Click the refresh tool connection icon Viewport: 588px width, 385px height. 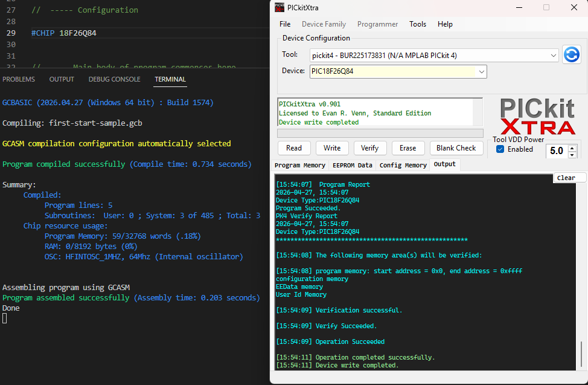[571, 54]
